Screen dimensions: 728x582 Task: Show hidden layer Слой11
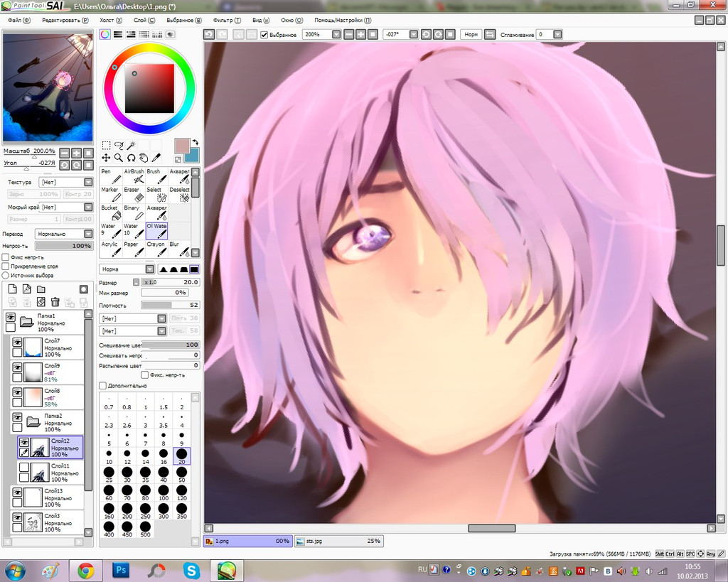point(23,468)
